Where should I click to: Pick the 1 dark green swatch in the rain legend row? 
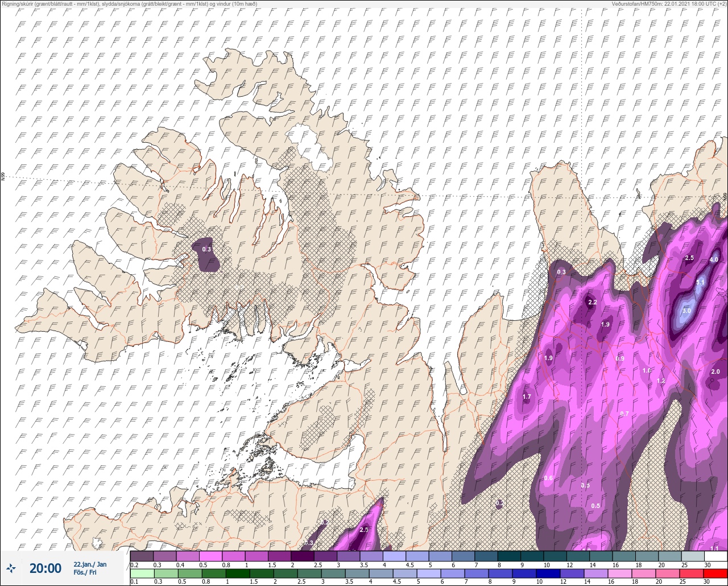238,573
